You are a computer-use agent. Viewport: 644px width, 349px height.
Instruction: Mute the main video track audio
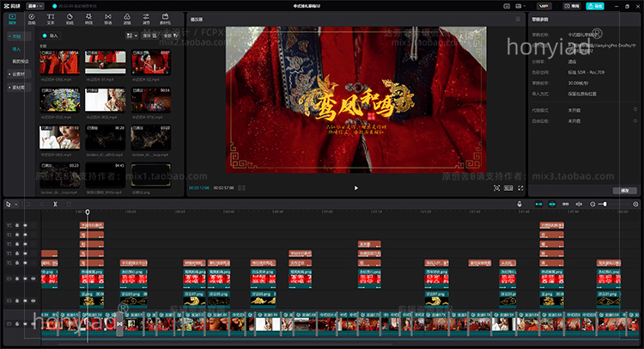pos(33,323)
